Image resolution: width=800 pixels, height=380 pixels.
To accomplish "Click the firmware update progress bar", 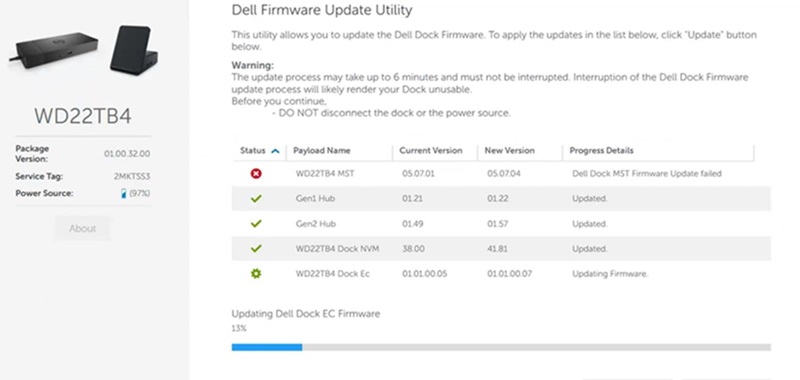I will tap(501, 347).
